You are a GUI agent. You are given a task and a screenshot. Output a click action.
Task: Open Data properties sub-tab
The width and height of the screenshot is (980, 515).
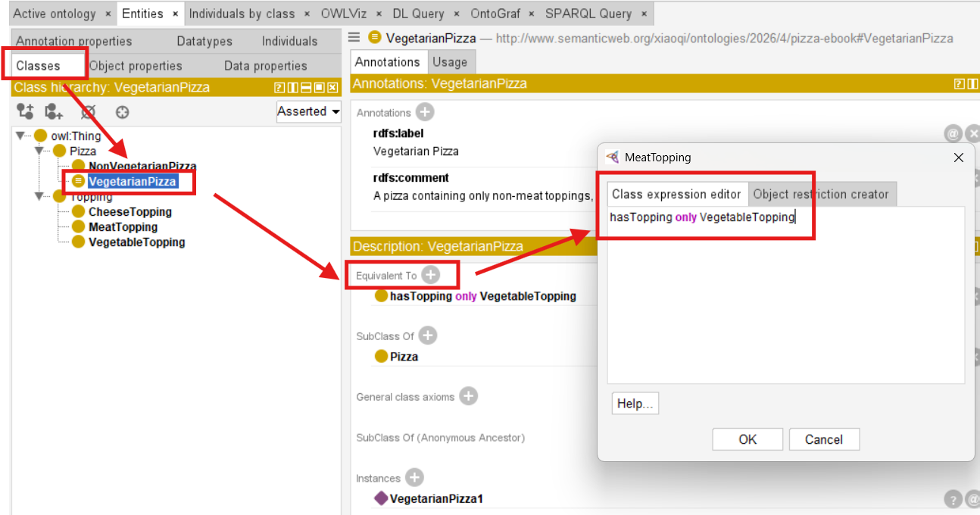tap(266, 66)
